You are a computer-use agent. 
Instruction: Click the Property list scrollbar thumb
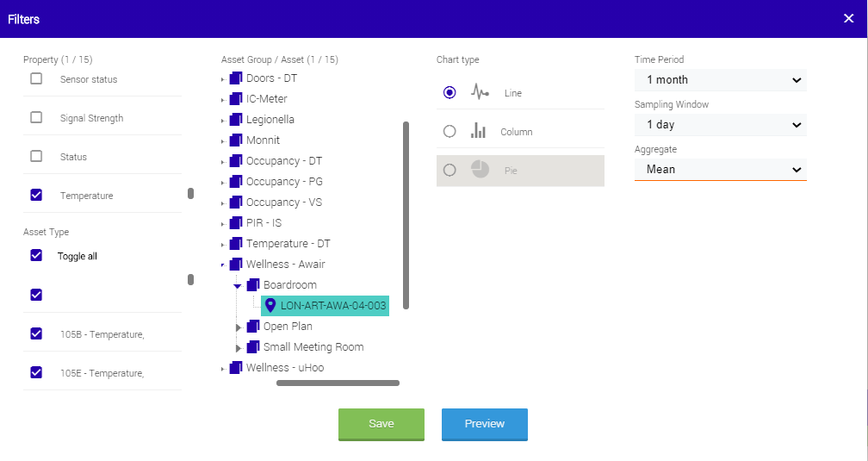tap(190, 193)
